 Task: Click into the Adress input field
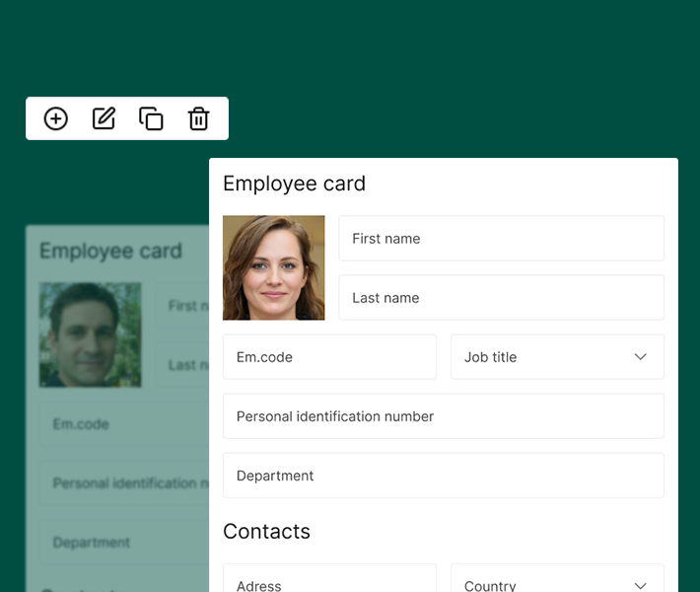329,581
